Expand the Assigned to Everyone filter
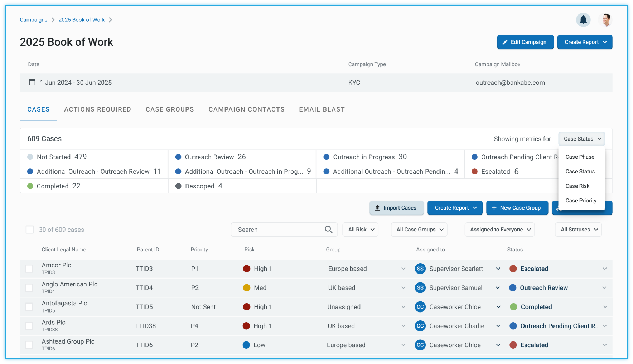This screenshot has width=633, height=364. pos(499,230)
